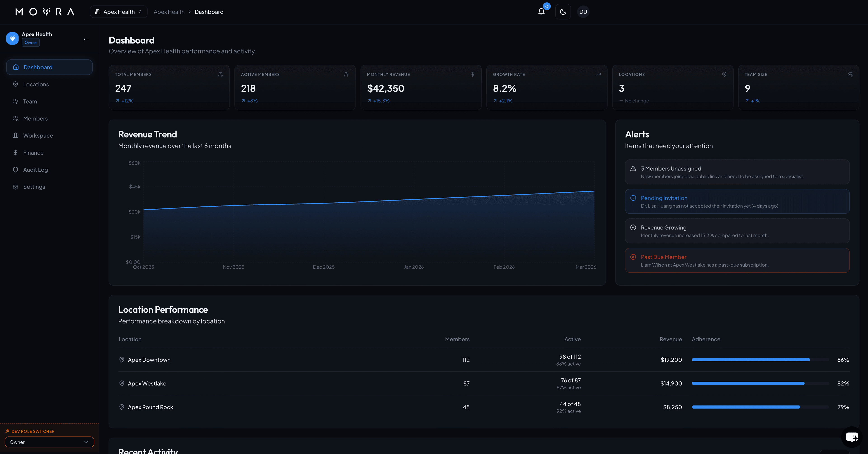Screen dimensions: 868x454
Task: Open Members in sidebar
Action: coord(49,119)
